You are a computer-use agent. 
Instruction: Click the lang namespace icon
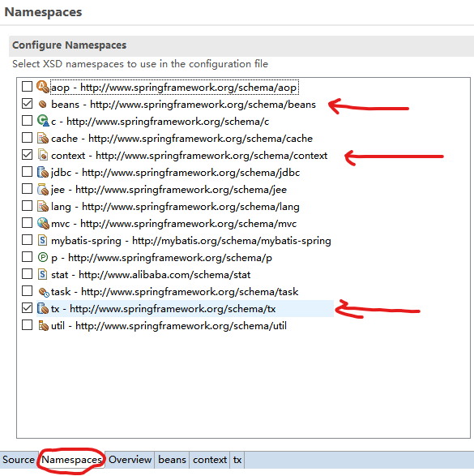click(x=43, y=206)
